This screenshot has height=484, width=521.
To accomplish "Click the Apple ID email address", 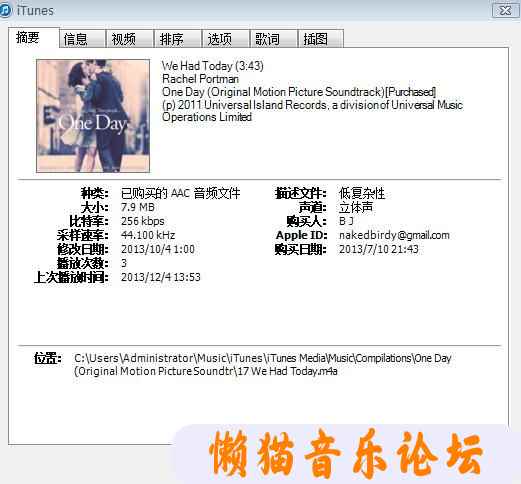I will point(394,235).
